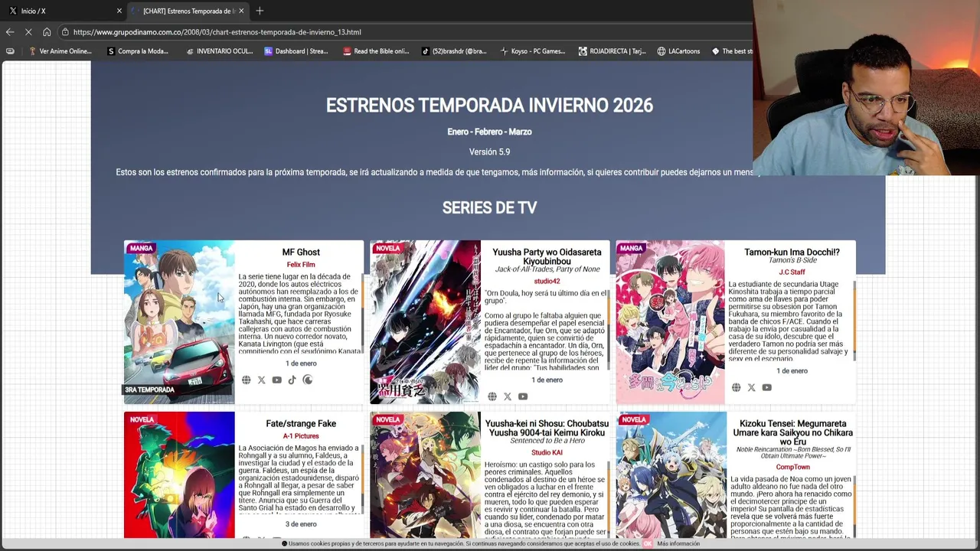Click CompTown studio name
Viewport: 980px width, 551px height.
point(792,467)
